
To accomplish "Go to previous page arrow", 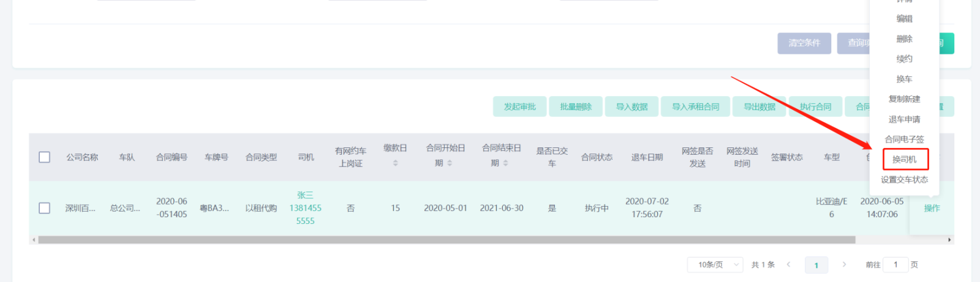I will [788, 265].
